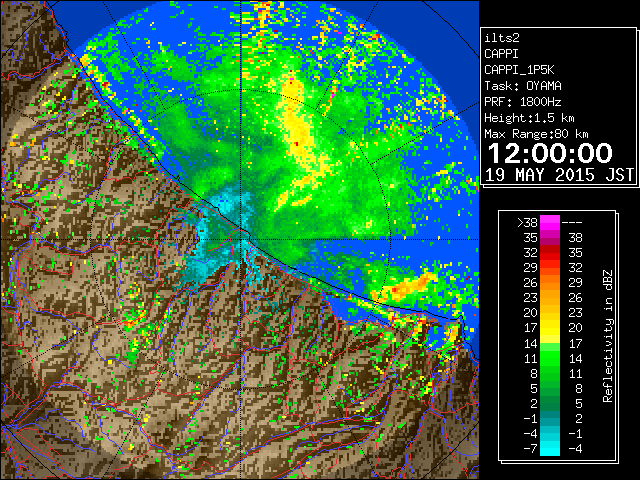Click the "PRF: 1800Hz" text

(523, 102)
